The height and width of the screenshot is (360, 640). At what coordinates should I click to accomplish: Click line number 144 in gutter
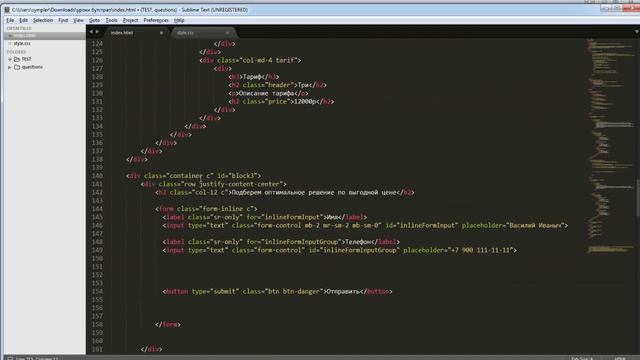click(x=97, y=209)
